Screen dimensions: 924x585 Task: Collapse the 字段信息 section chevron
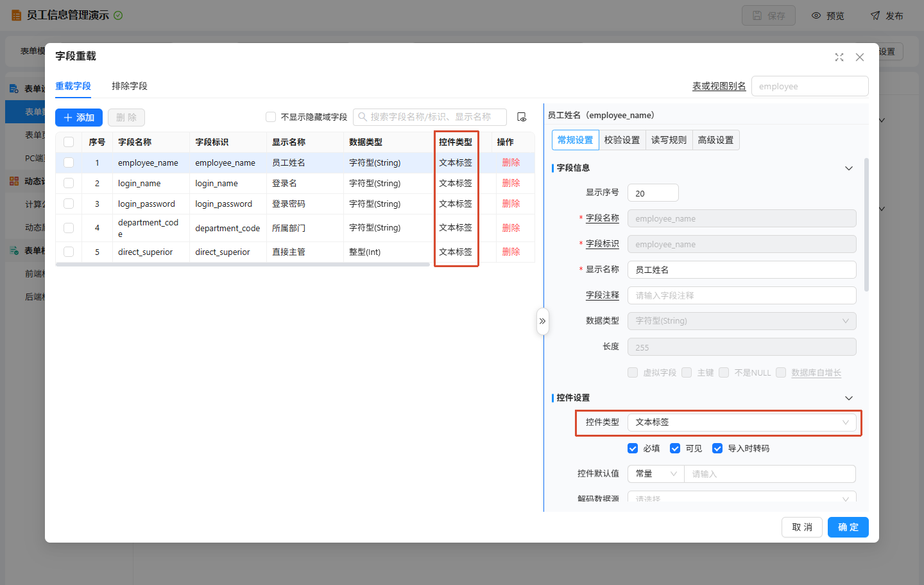click(x=849, y=168)
